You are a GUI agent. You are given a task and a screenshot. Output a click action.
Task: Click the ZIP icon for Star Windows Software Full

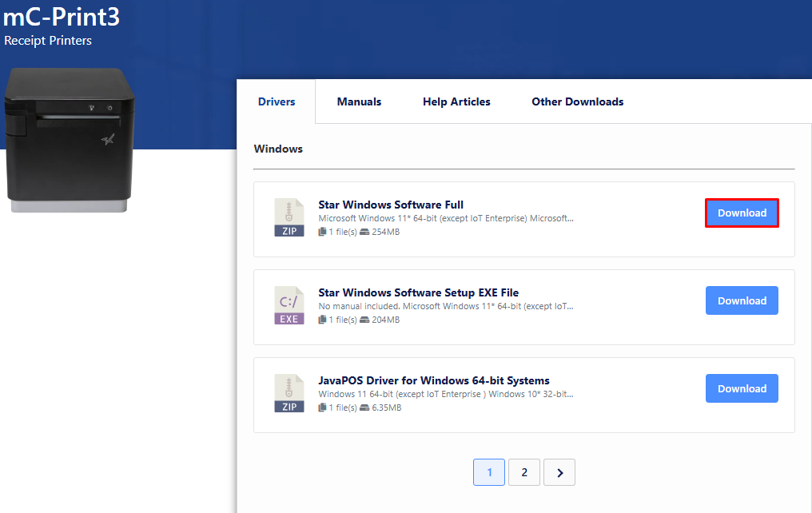click(x=289, y=218)
